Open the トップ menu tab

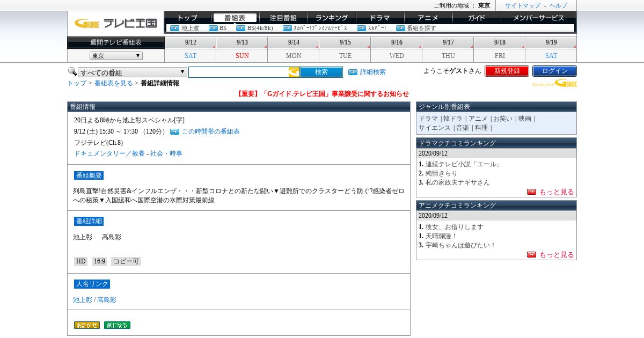[x=187, y=18]
